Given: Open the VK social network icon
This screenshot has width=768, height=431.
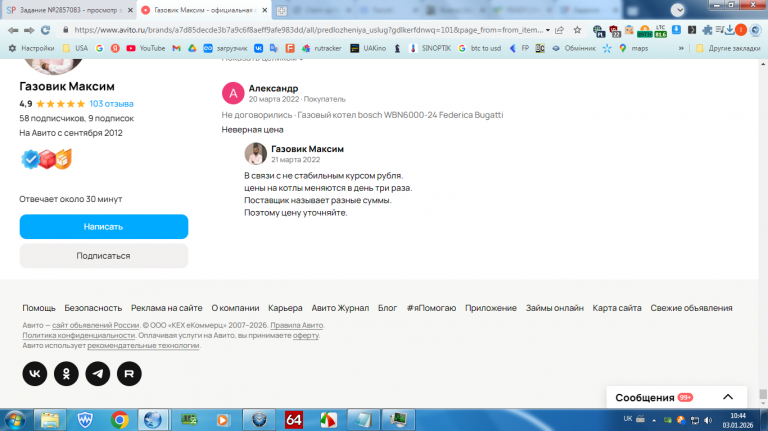Looking at the screenshot, I should click(35, 374).
